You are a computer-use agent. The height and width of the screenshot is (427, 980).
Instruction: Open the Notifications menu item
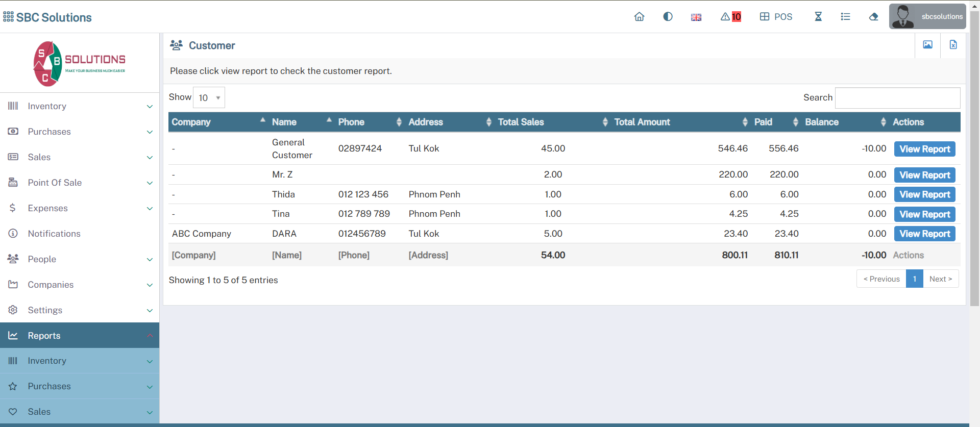pyautogui.click(x=54, y=234)
